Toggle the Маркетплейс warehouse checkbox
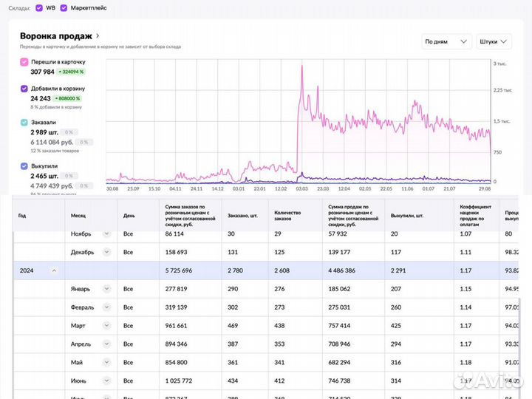This screenshot has width=532, height=399. click(x=64, y=8)
